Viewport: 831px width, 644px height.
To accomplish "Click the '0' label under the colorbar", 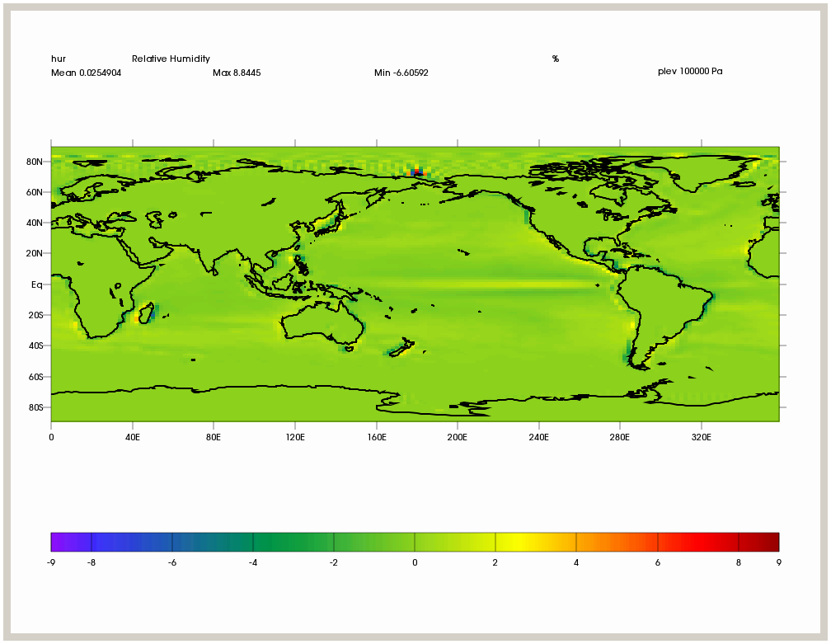I will pos(415,562).
